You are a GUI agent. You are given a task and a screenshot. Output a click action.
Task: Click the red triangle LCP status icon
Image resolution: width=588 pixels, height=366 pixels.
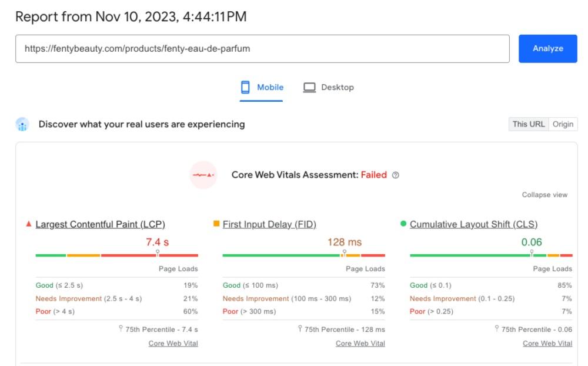click(28, 224)
